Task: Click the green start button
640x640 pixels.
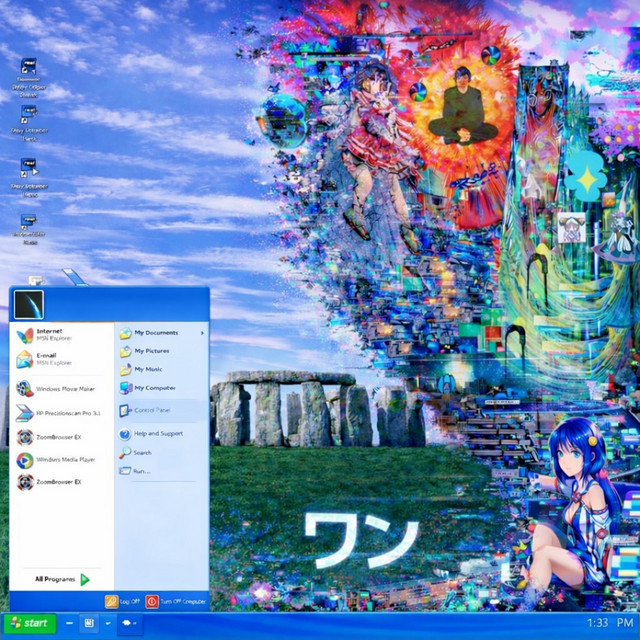Action: coord(29,623)
